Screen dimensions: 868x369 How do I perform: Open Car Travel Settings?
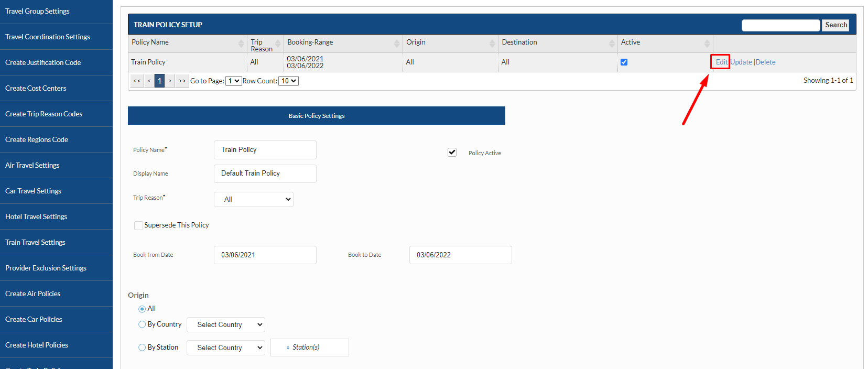pos(56,191)
